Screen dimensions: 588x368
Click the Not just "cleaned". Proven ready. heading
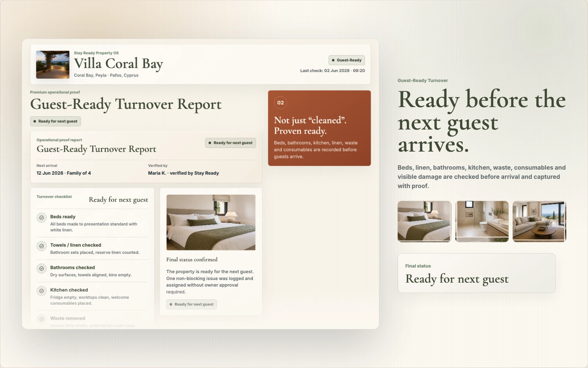coord(310,125)
